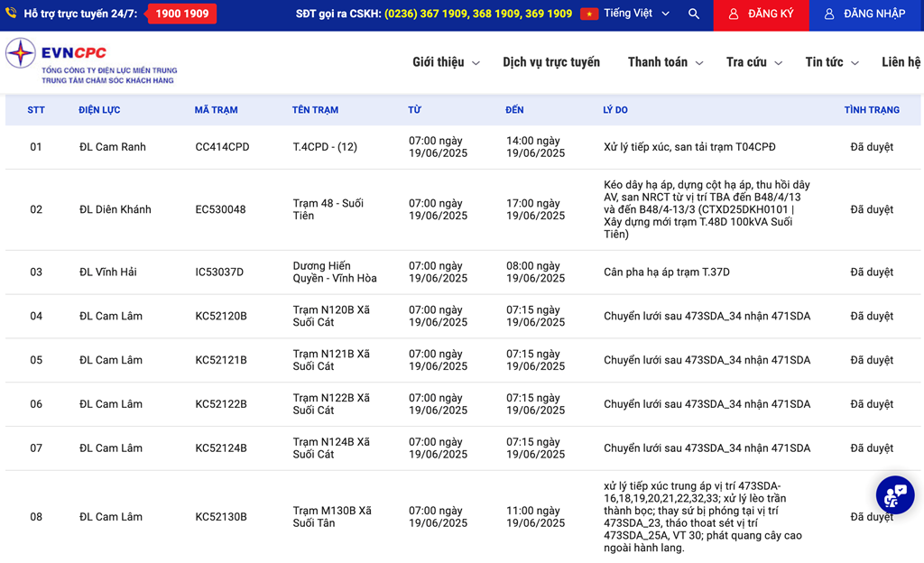Select station Trạm N124B Xã Suối Cát
The height and width of the screenshot is (563, 924).
coord(331,448)
